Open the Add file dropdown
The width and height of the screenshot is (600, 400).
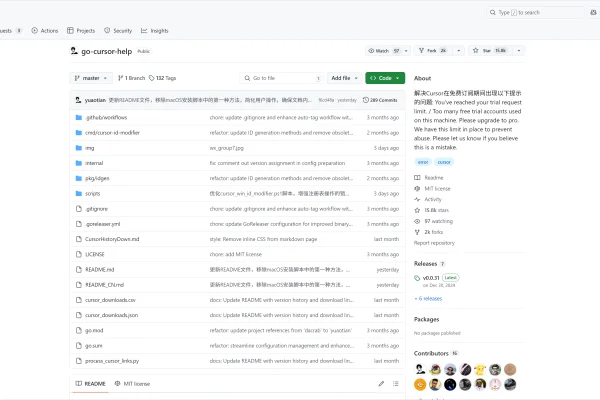tap(344, 78)
